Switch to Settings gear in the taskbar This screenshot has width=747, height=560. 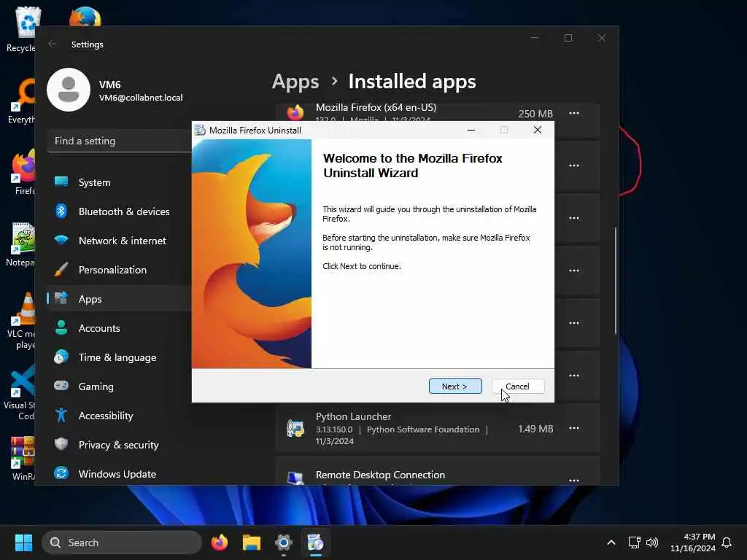pos(284,542)
